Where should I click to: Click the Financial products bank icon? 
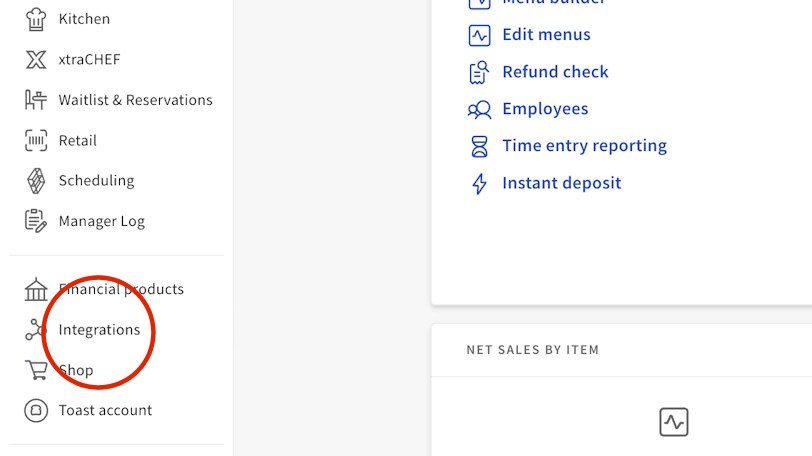pyautogui.click(x=36, y=289)
